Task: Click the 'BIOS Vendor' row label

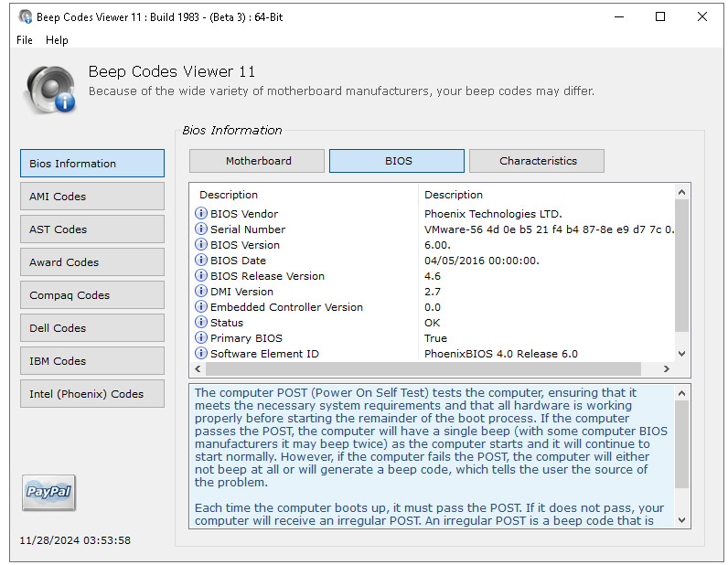Action: (244, 214)
